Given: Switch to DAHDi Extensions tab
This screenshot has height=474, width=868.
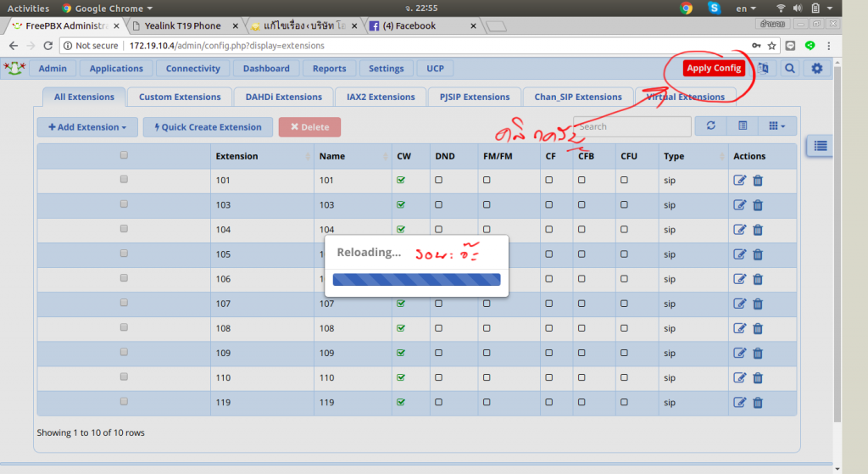Looking at the screenshot, I should coord(283,97).
